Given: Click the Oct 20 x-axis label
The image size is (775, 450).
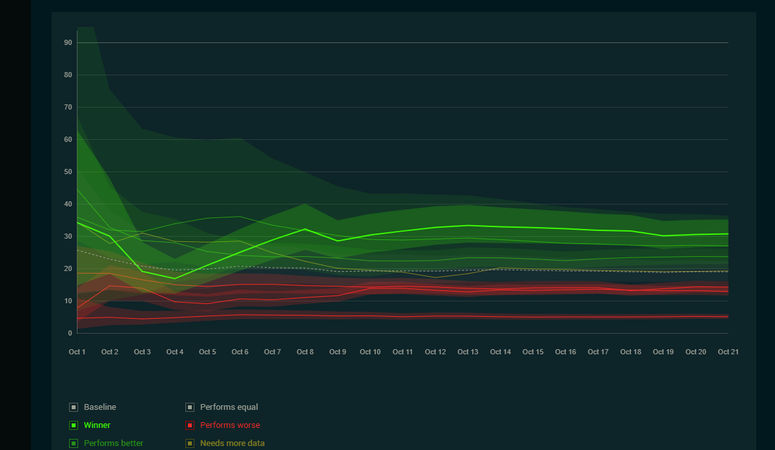Looking at the screenshot, I should (x=695, y=352).
